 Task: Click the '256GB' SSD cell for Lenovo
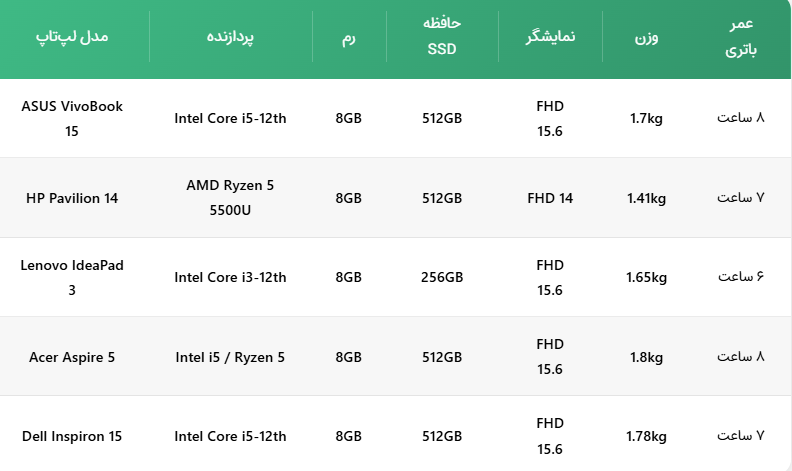(442, 277)
